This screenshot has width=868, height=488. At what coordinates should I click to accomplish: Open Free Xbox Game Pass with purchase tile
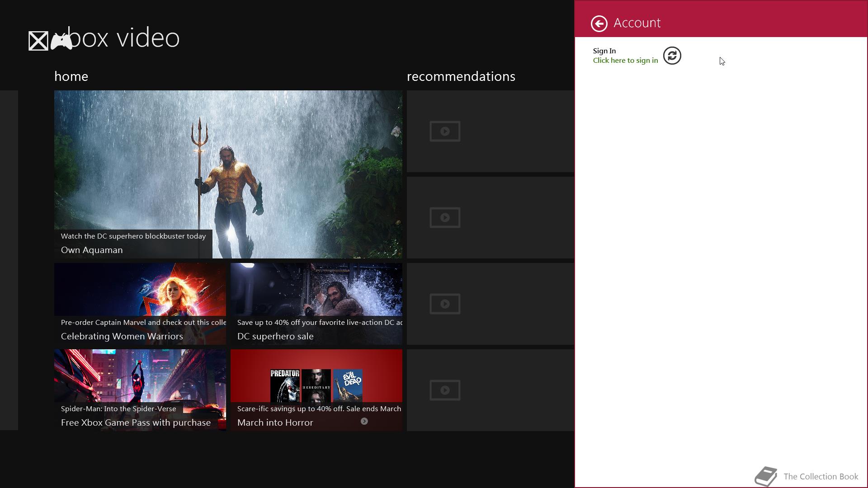(140, 390)
